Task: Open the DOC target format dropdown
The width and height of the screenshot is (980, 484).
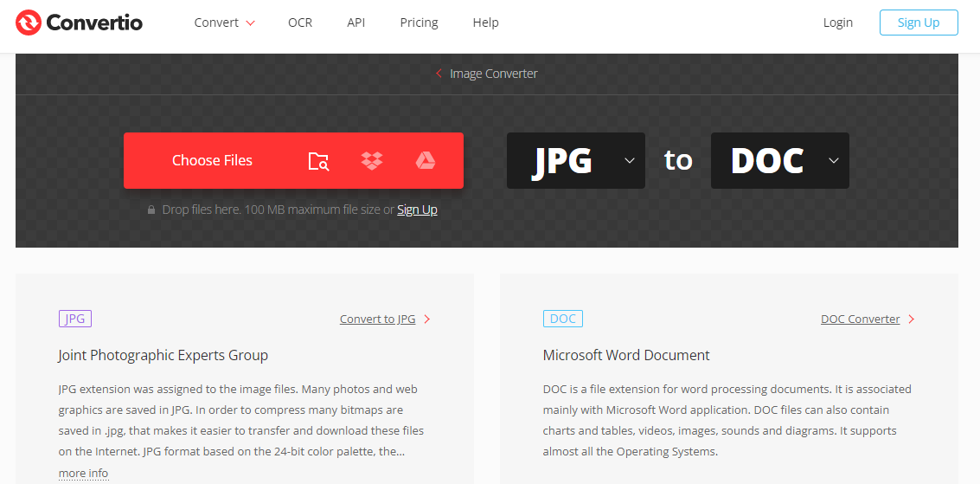Action: 780,161
